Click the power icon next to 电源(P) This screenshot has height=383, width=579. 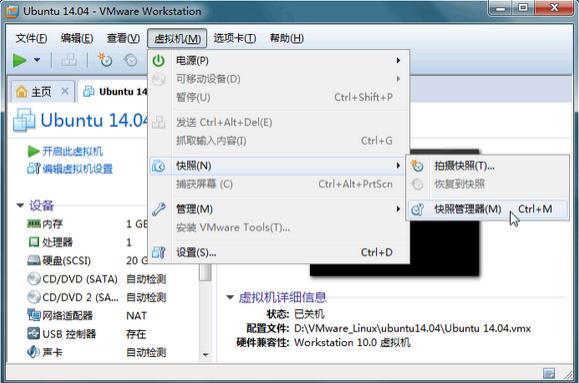[x=158, y=61]
